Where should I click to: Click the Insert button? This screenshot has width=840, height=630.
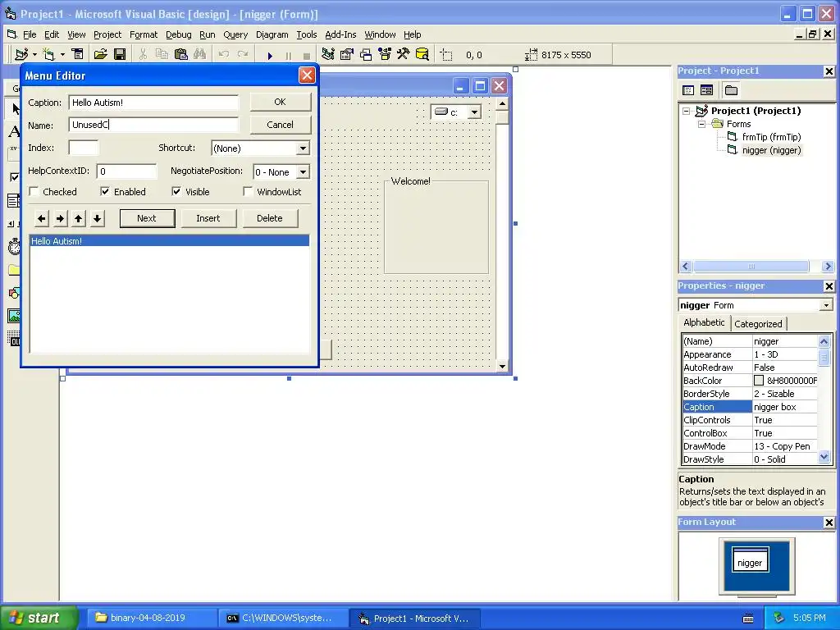tap(208, 218)
